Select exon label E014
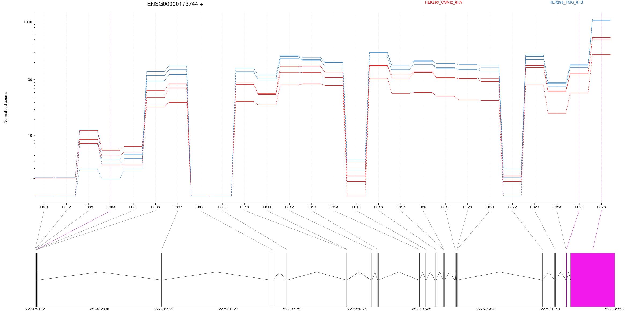The height and width of the screenshot is (322, 644). 334,207
